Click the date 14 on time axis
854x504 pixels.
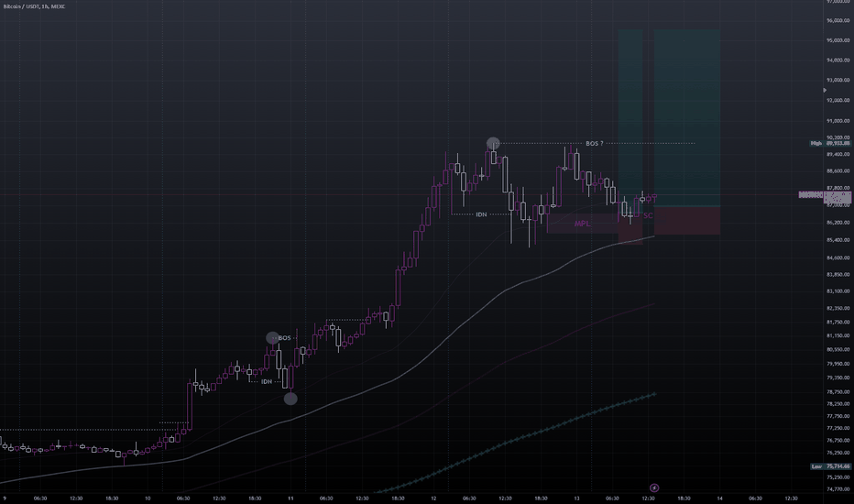(719, 498)
